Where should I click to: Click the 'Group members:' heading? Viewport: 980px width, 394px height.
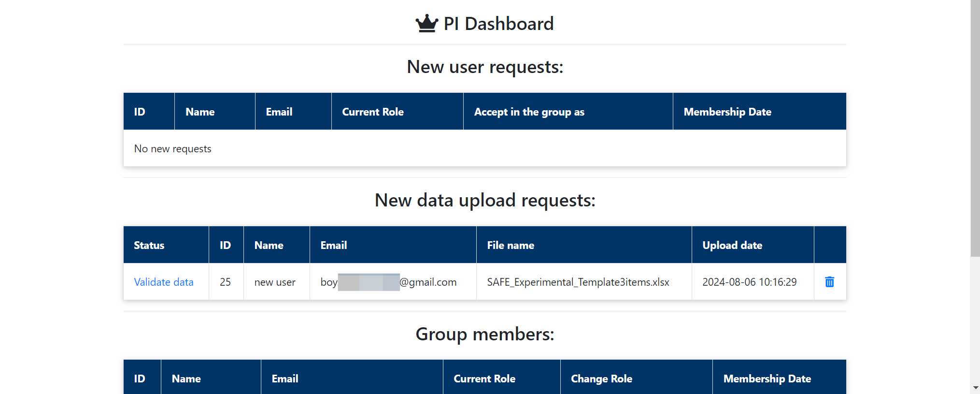[485, 334]
